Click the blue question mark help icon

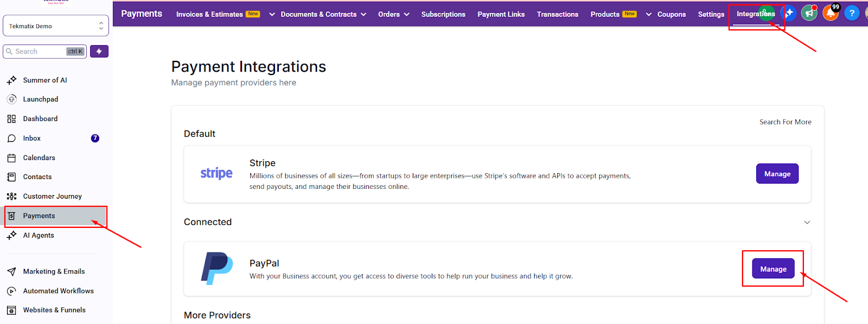click(x=852, y=13)
